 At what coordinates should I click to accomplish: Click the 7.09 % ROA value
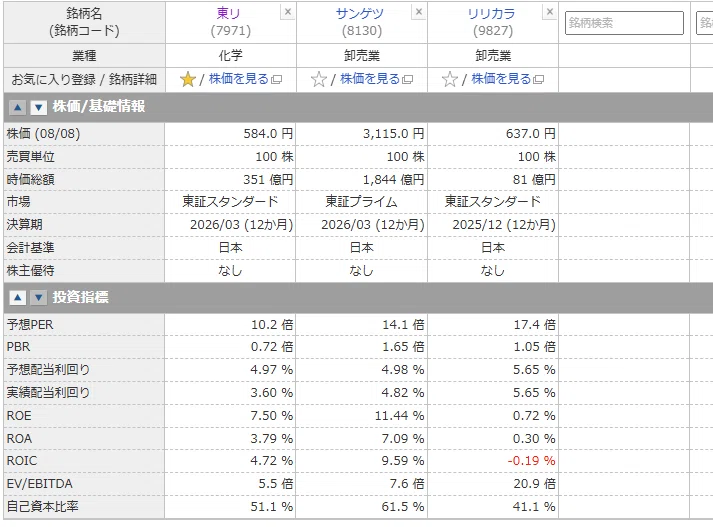[x=403, y=439]
